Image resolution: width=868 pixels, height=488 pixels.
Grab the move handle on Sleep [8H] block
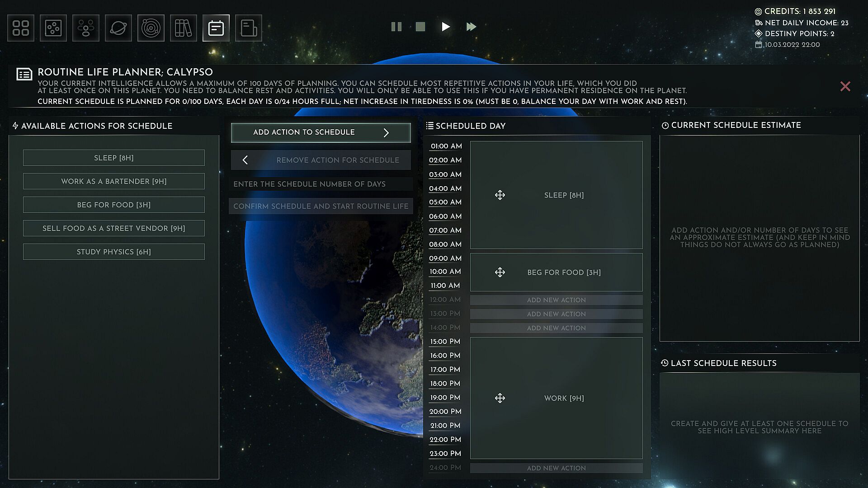[x=500, y=195]
